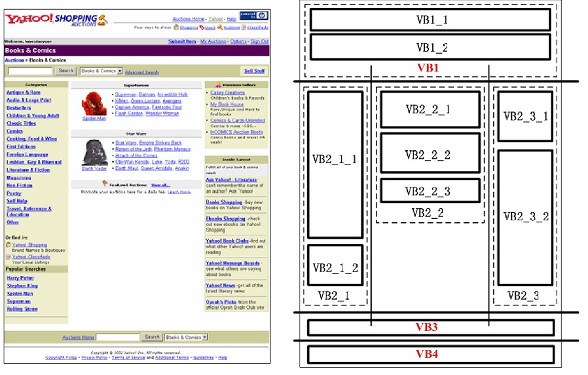Image resolution: width=588 pixels, height=375 pixels.
Task: Open Children & Young Adult category
Action: [33, 115]
